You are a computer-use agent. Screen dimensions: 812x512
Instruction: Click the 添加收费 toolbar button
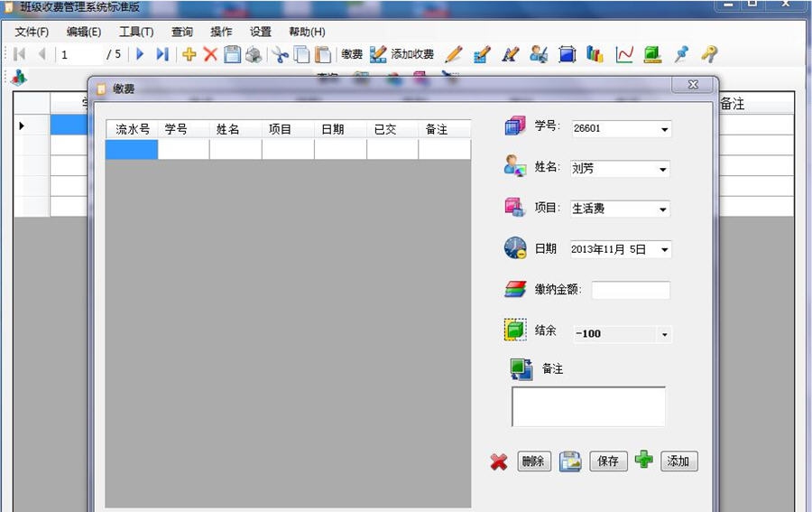click(402, 54)
